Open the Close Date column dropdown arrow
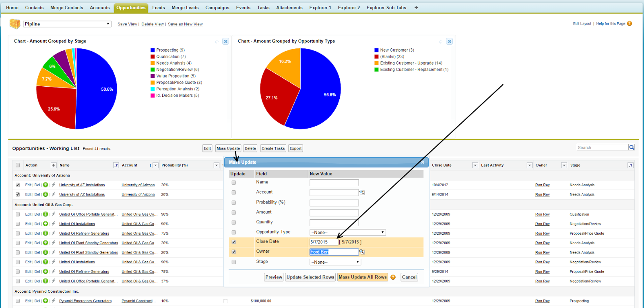The width and height of the screenshot is (644, 308). pos(475,165)
